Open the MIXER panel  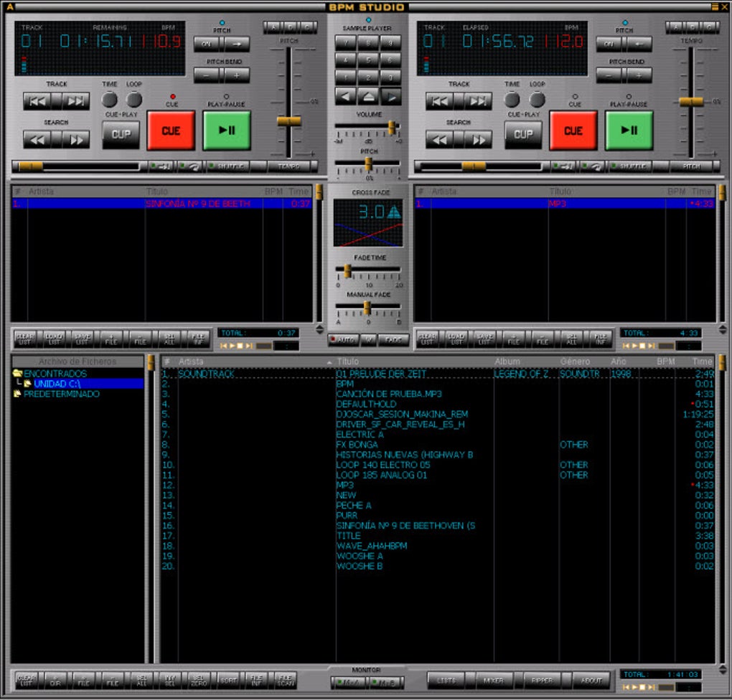pyautogui.click(x=494, y=681)
